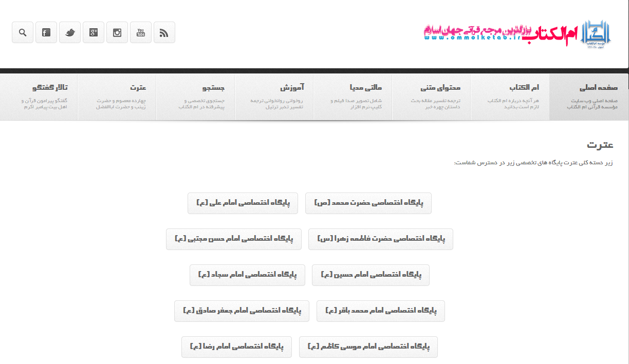Image resolution: width=629 pixels, height=364 pixels.
Task: Open the ام الکتاب menu item
Action: click(x=510, y=97)
